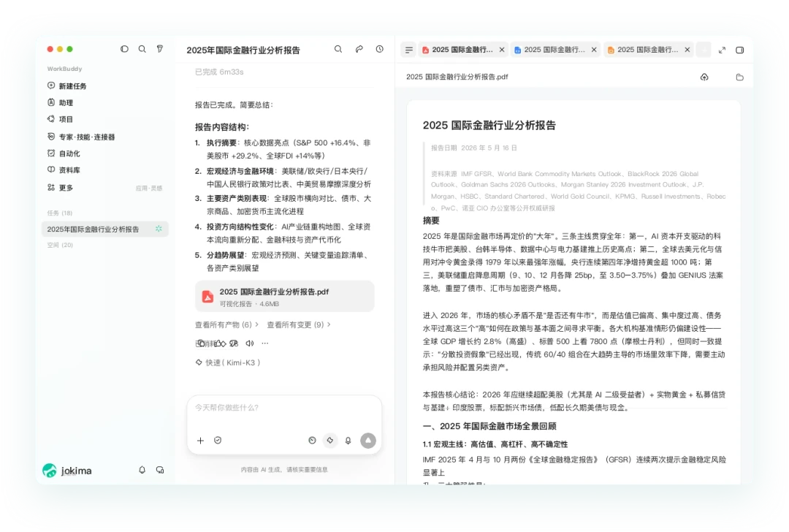
Task: Expand 查看所有产物 (6)
Action: point(226,324)
